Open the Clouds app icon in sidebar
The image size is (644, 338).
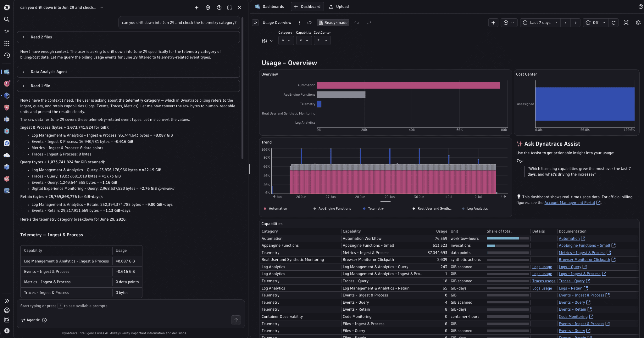click(7, 155)
